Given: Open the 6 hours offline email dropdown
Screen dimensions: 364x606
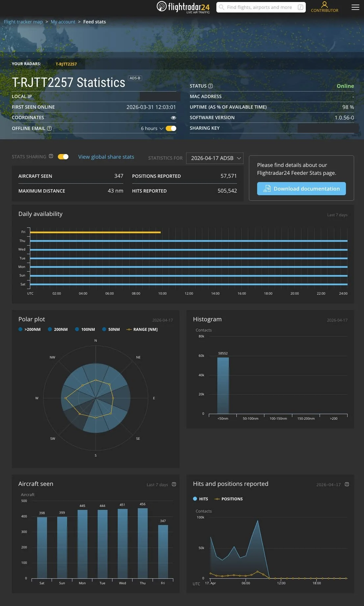Looking at the screenshot, I should 152,128.
